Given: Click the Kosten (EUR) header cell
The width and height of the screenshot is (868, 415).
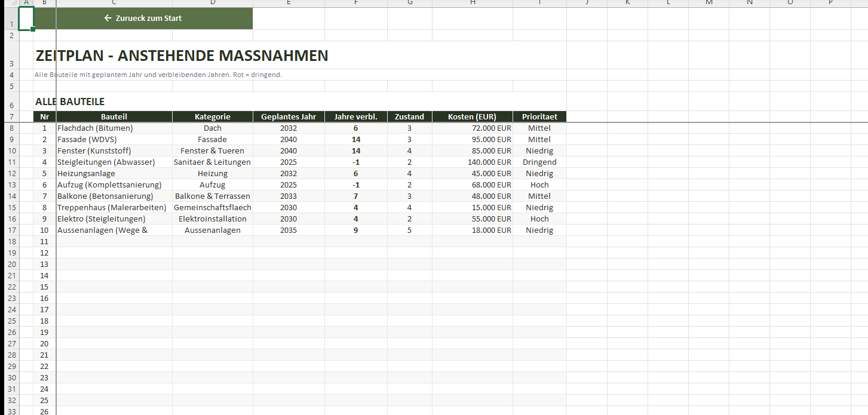Looking at the screenshot, I should point(472,117).
